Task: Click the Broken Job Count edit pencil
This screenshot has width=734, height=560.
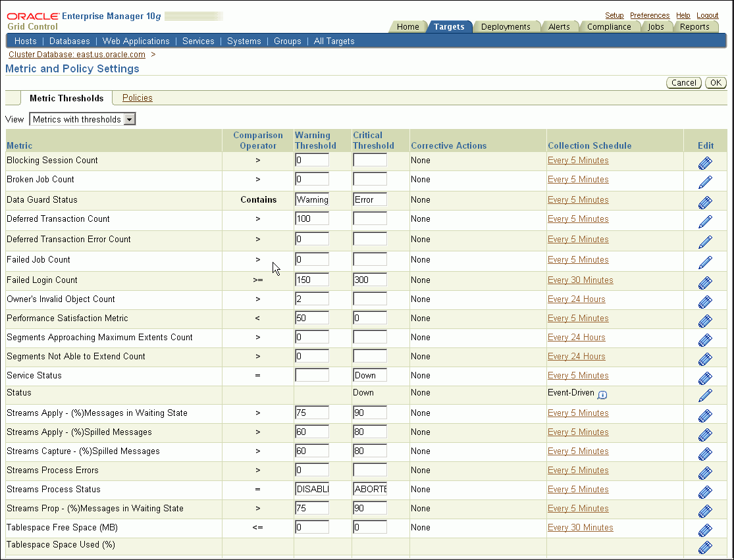Action: click(705, 182)
